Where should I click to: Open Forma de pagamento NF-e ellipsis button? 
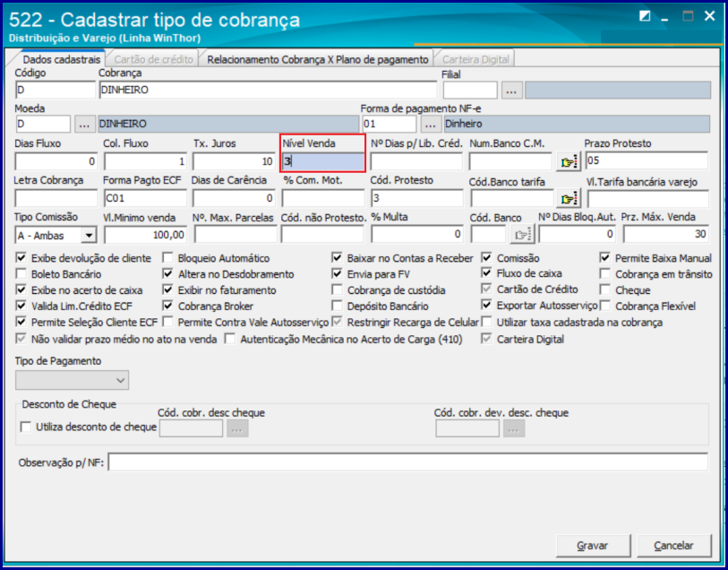431,124
